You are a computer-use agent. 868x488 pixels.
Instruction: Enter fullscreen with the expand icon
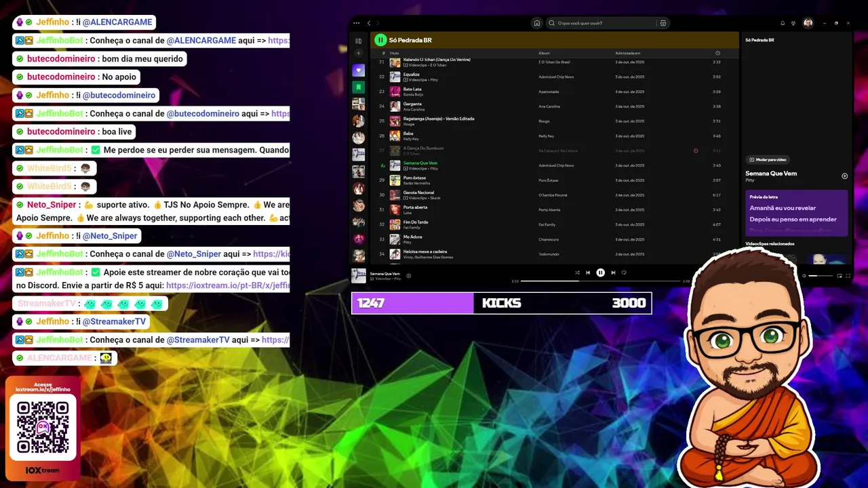[x=848, y=276]
